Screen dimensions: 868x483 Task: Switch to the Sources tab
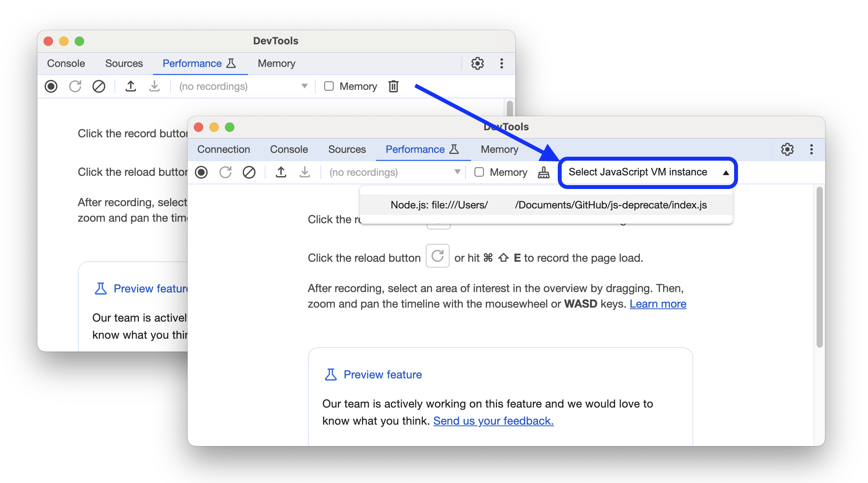tap(348, 150)
